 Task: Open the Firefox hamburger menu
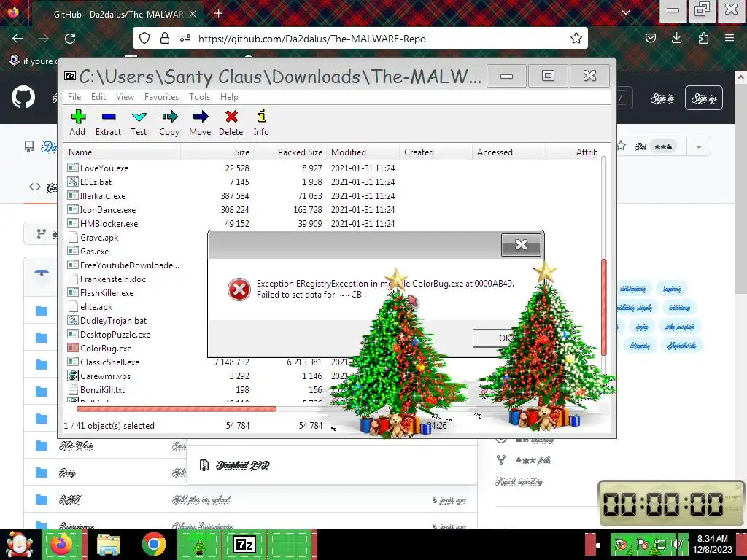pyautogui.click(x=729, y=39)
